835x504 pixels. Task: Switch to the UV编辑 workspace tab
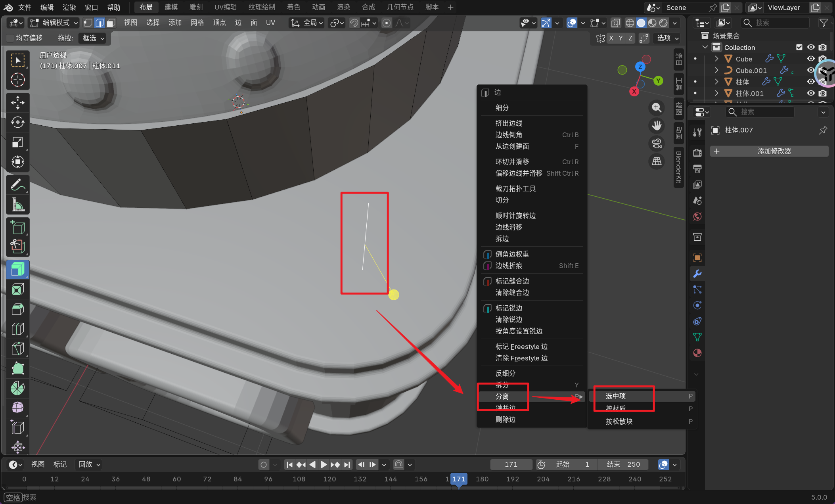click(225, 7)
